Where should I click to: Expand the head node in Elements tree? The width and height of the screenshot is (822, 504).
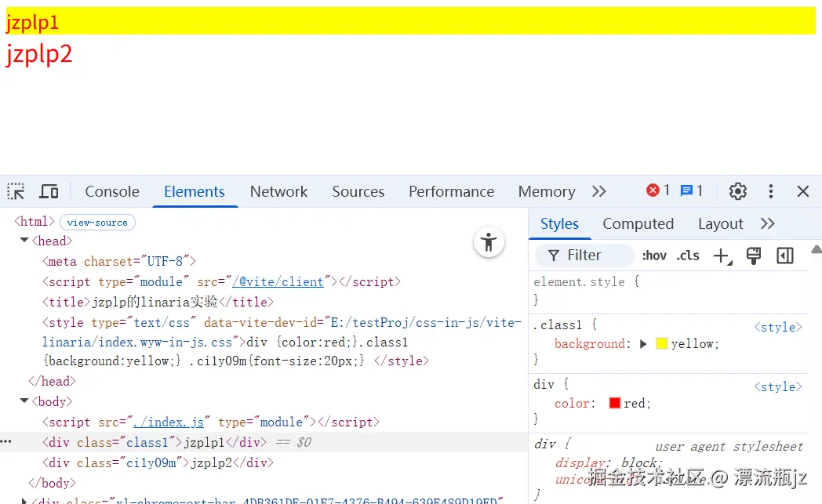pyautogui.click(x=24, y=241)
